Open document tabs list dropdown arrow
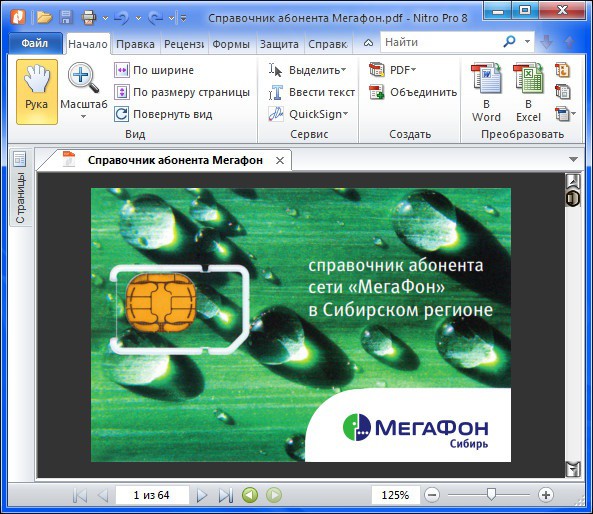Image resolution: width=593 pixels, height=514 pixels. pyautogui.click(x=573, y=159)
